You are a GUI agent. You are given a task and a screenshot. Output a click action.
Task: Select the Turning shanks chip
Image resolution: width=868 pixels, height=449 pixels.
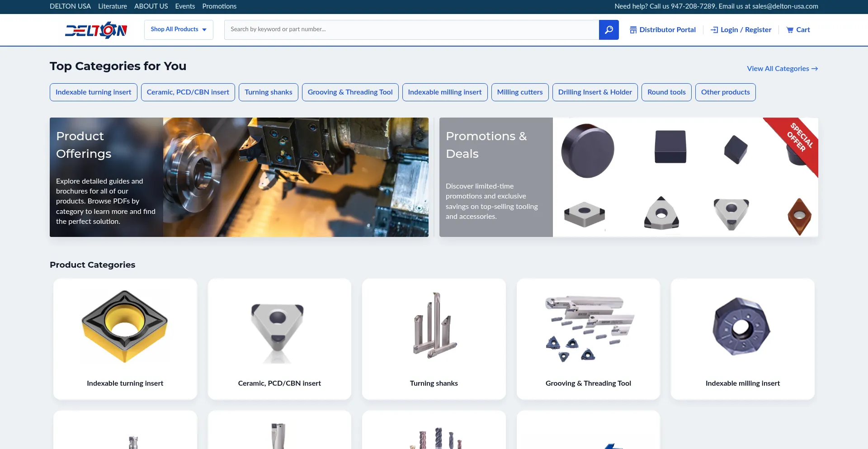click(x=269, y=92)
